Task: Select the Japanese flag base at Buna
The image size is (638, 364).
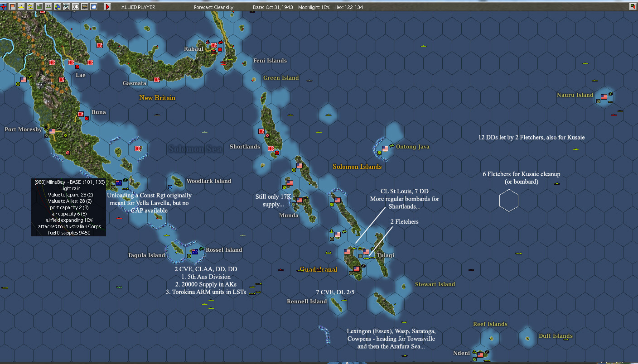Action: (x=81, y=115)
